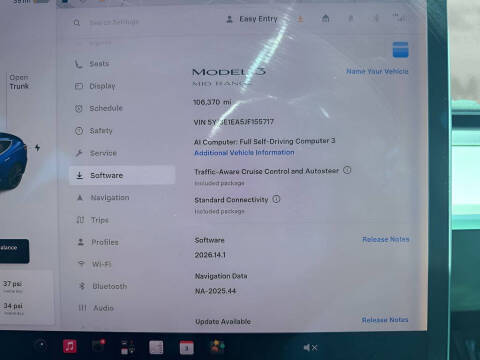Tap the Audio equalizer icon in sidebar
This screenshot has width=480, height=360.
(x=82, y=308)
